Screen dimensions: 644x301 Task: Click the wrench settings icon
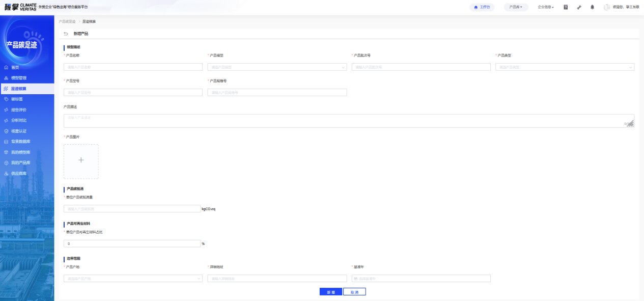(x=579, y=7)
